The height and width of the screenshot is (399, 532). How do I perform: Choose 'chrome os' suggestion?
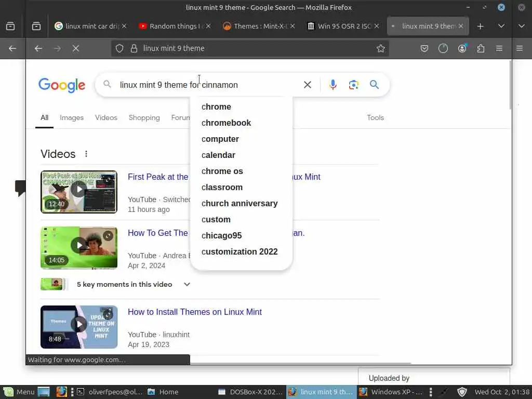pyautogui.click(x=241, y=171)
